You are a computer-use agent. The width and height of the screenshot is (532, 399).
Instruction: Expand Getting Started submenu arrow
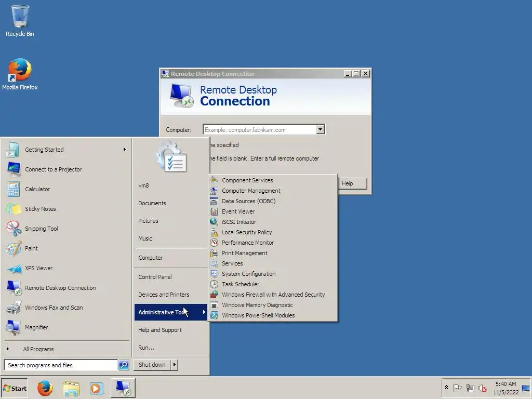pos(125,149)
